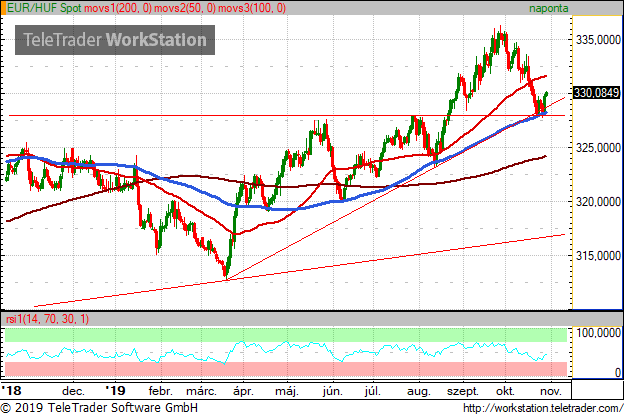Click the 'nov.' month label

pyautogui.click(x=551, y=391)
